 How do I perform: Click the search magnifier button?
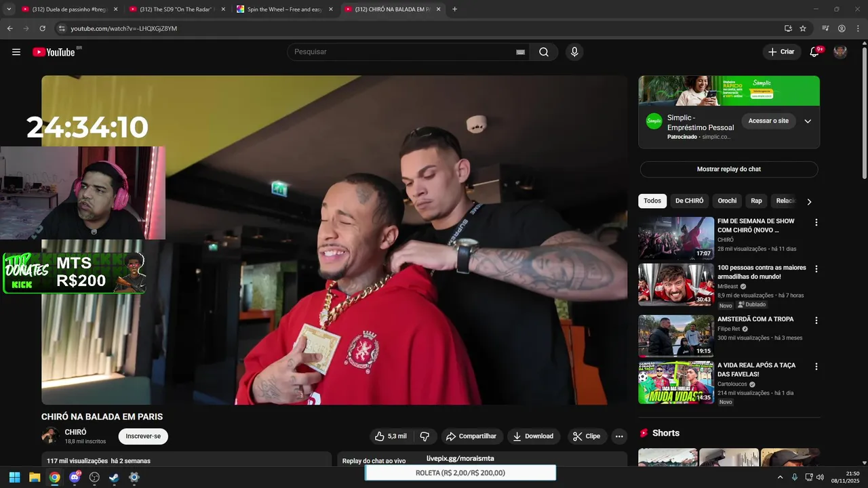click(x=544, y=52)
